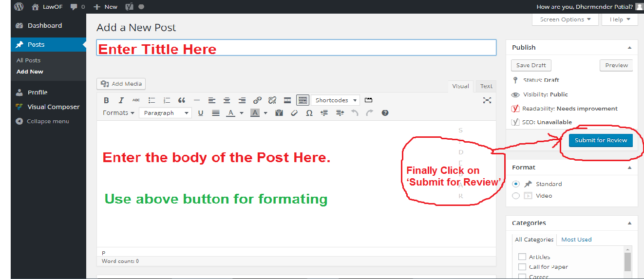Screen dimensions: 644x279
Task: Open the Shortcodes dropdown
Action: pyautogui.click(x=335, y=100)
